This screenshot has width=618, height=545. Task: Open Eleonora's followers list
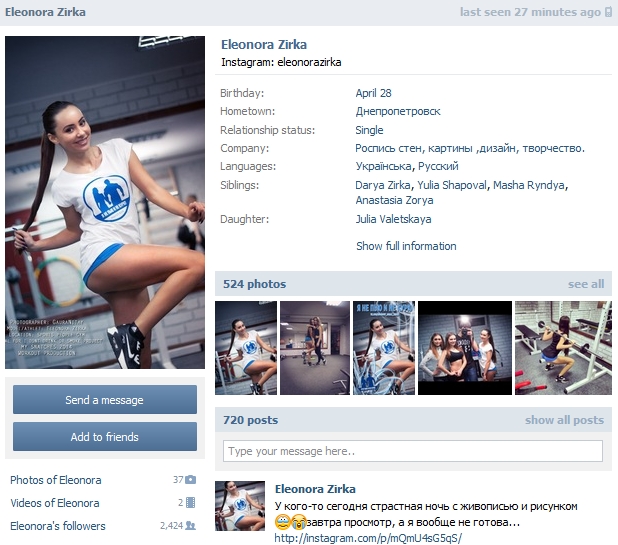point(58,526)
